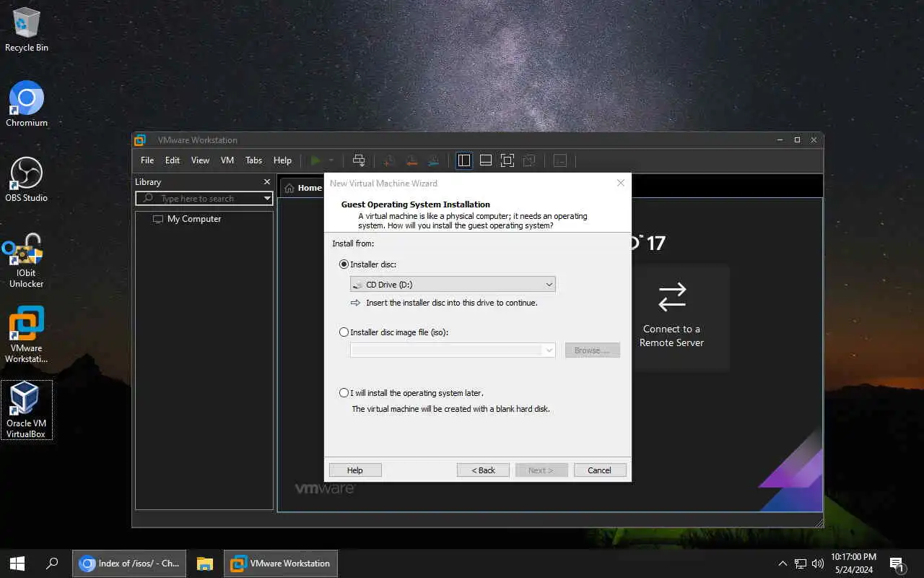Click the < Back button

tap(483, 470)
